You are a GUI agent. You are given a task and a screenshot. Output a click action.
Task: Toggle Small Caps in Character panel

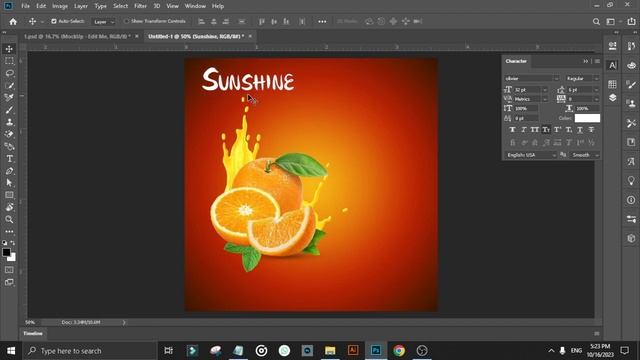click(546, 130)
